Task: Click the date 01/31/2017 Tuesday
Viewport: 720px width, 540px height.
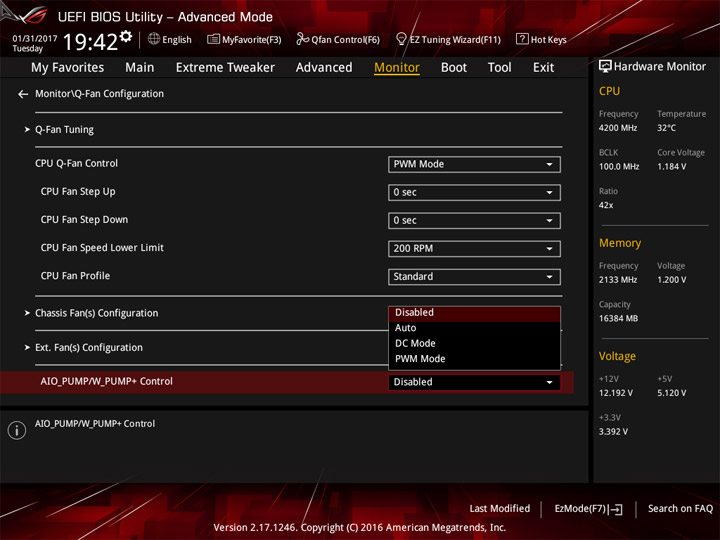Action: (x=34, y=43)
